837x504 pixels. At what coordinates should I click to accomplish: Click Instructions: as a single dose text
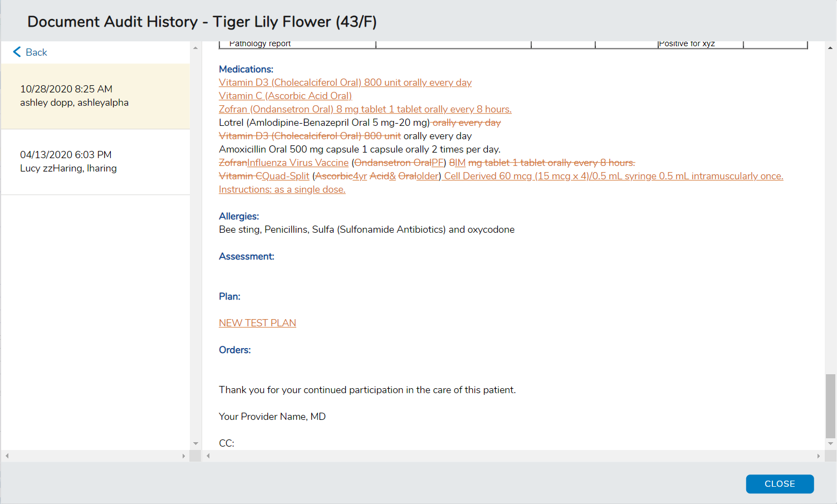pos(282,189)
